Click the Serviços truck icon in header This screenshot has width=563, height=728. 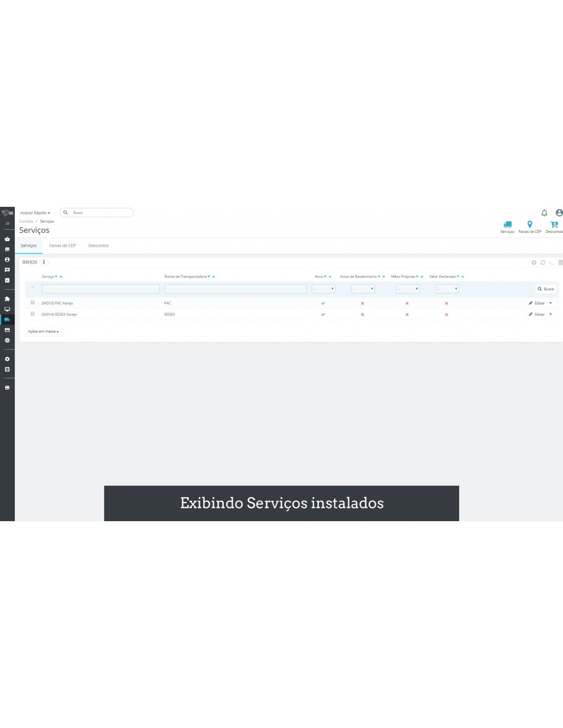(507, 225)
